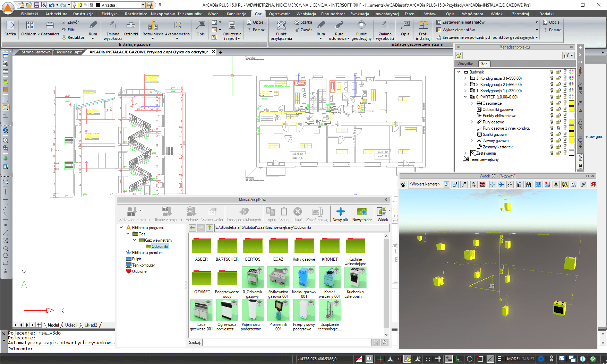Select Teren zewnętrzny tree item
Screen dimensions: 607x364
(x=481, y=159)
